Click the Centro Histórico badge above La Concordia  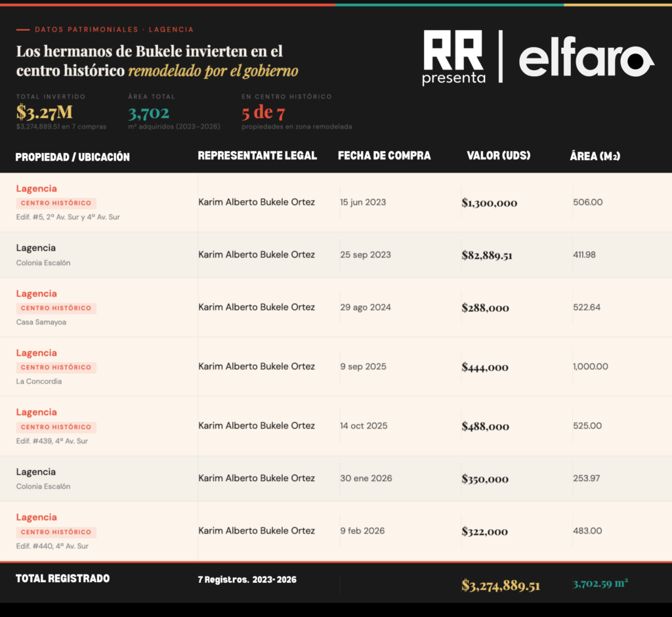point(56,368)
